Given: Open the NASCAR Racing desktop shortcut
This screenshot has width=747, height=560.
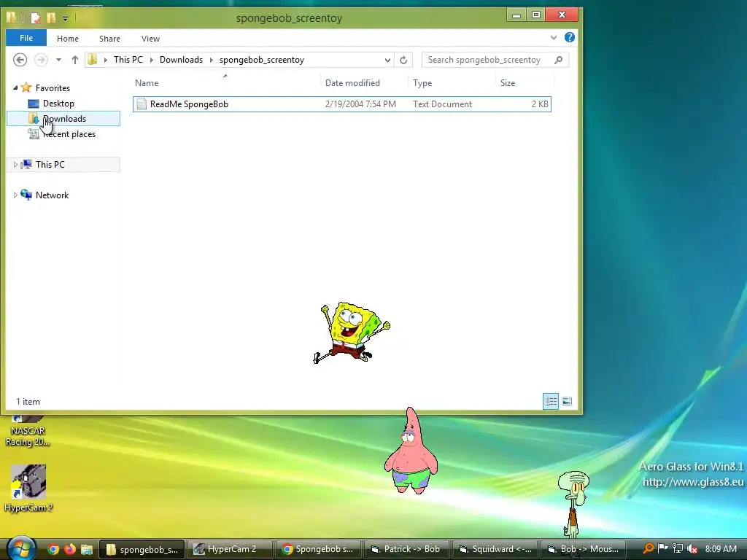Looking at the screenshot, I should [28, 432].
